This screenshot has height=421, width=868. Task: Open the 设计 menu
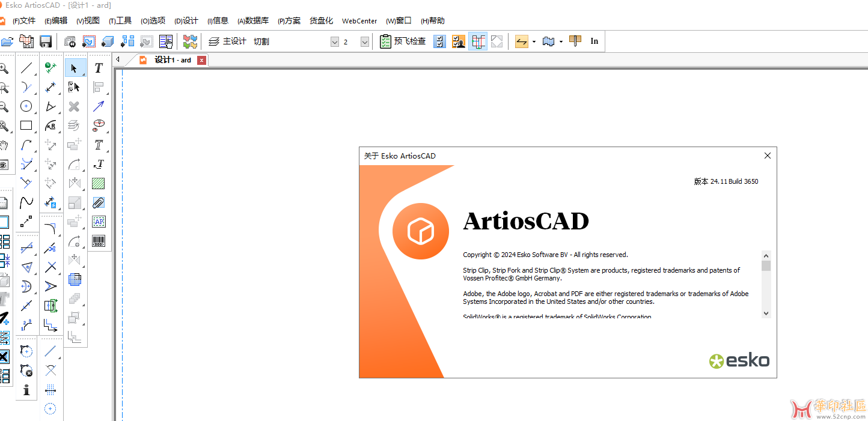click(186, 20)
